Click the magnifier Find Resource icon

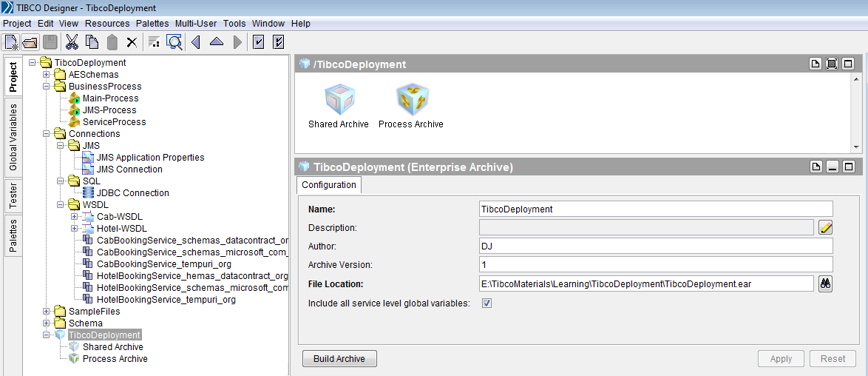[x=174, y=42]
